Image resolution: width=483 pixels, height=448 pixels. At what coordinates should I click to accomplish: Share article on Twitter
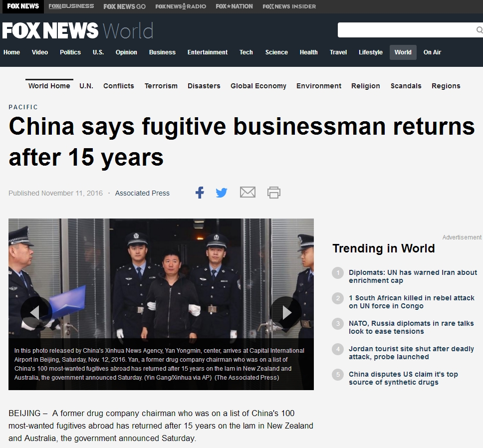pyautogui.click(x=222, y=193)
